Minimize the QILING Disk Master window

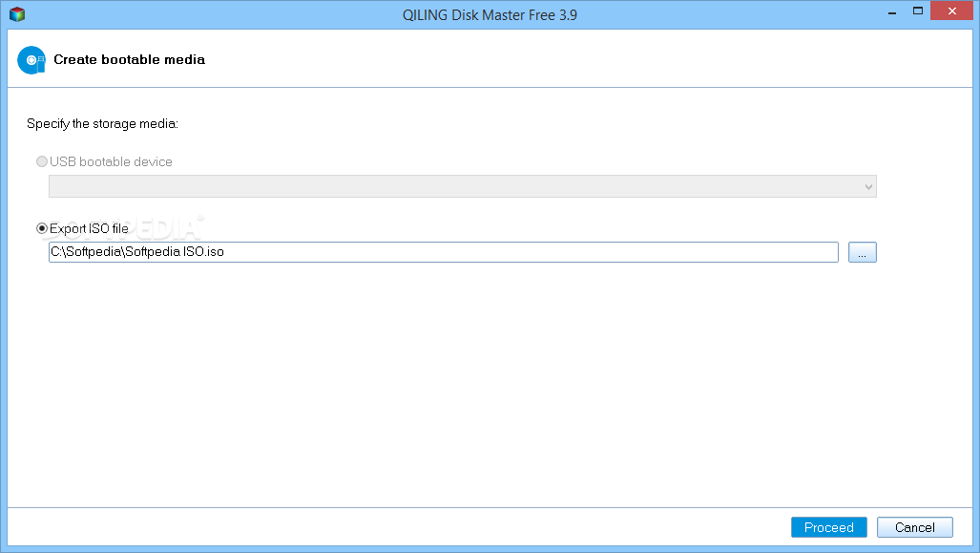[x=892, y=11]
